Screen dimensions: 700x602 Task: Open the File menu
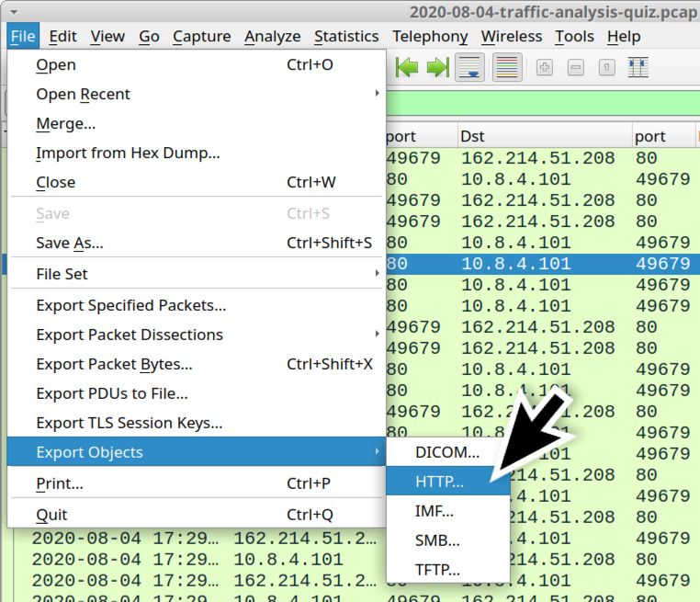tap(23, 36)
